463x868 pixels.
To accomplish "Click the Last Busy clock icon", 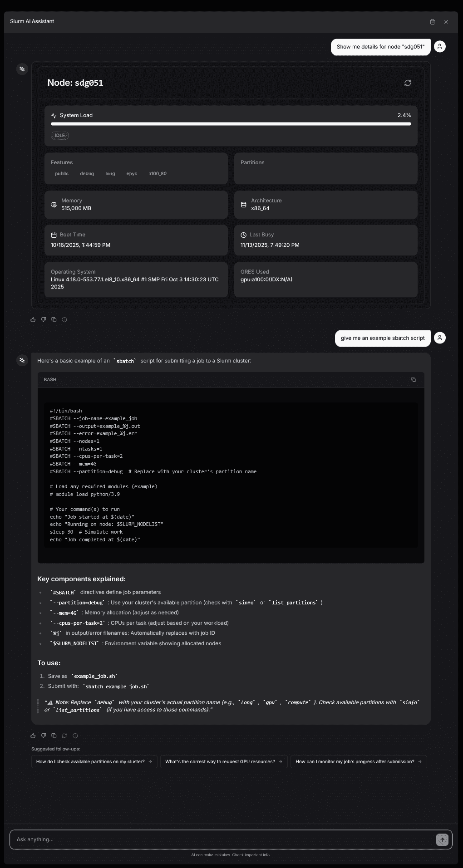I will [243, 235].
